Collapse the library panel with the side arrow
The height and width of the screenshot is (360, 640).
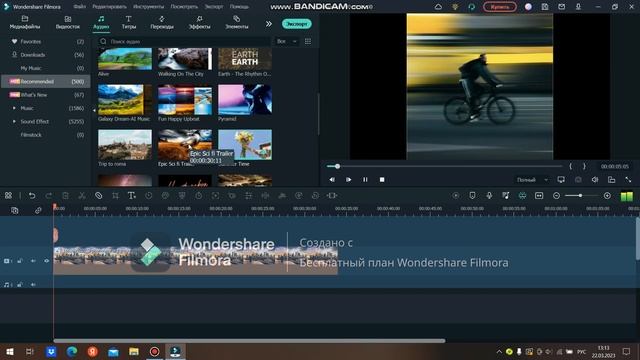click(x=94, y=110)
